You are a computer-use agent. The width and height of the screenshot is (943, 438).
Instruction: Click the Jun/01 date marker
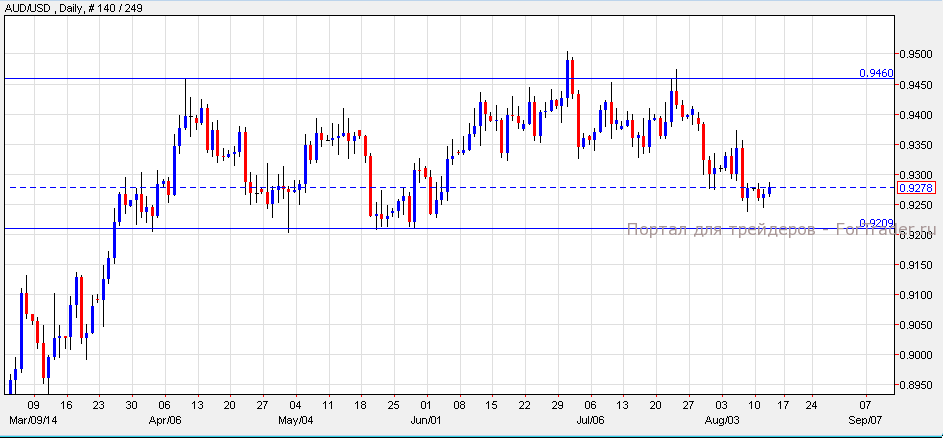(428, 420)
